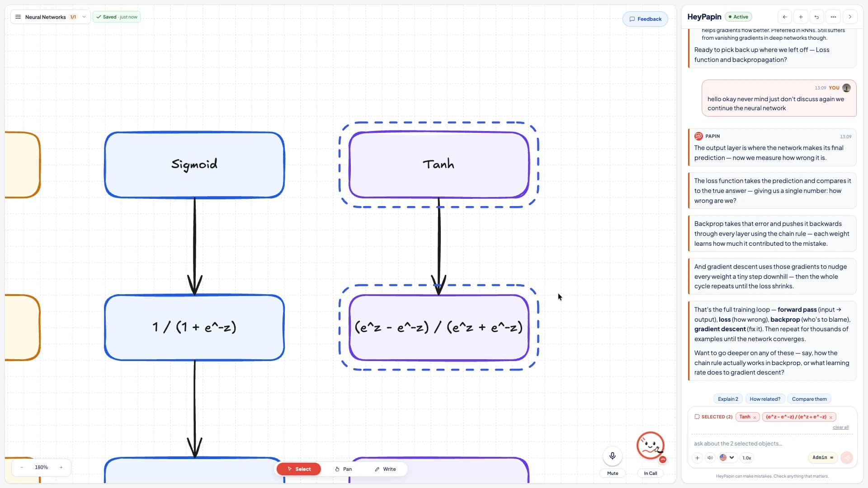Click the back arrow in HeyPapin header
The image size is (868, 488).
(x=785, y=17)
